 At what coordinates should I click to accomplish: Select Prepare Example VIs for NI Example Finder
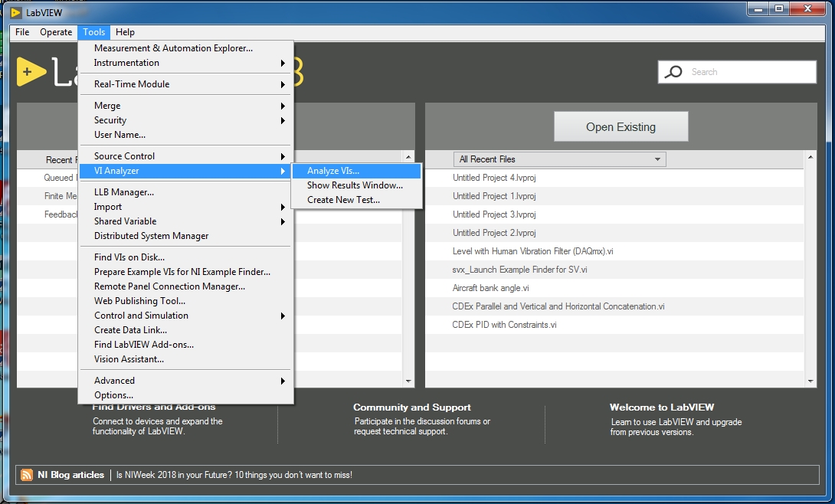[185, 272]
